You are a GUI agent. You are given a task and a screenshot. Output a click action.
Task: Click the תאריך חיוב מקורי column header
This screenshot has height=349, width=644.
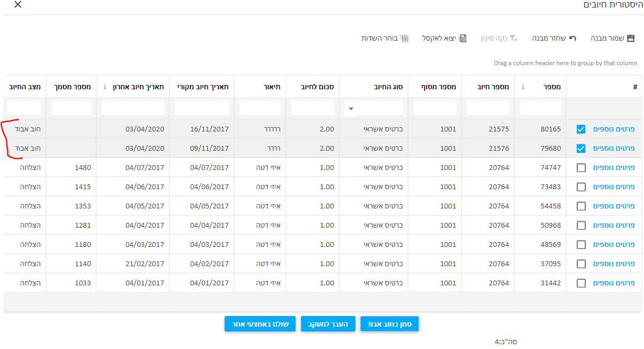pyautogui.click(x=202, y=87)
